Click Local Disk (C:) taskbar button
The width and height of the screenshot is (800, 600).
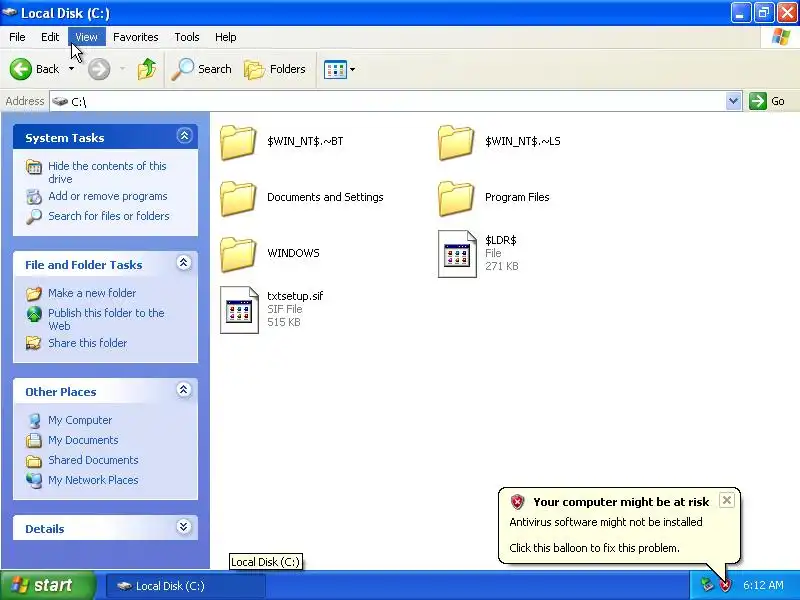coord(185,586)
